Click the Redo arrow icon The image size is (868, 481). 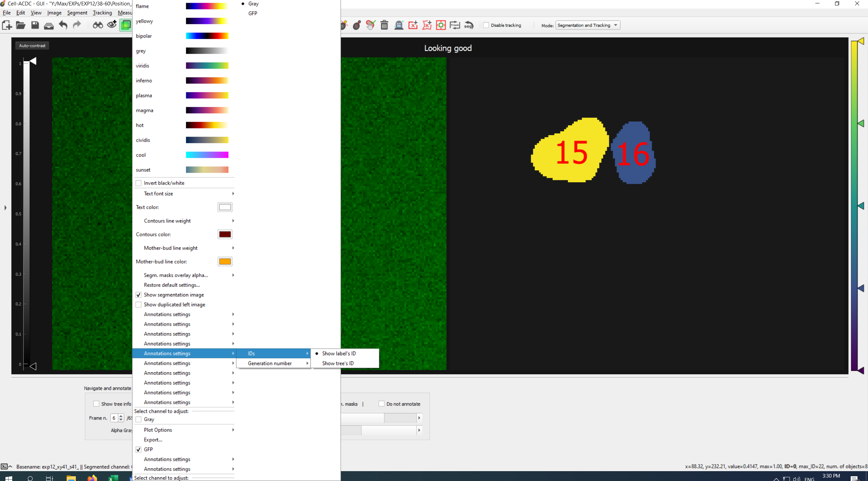(x=77, y=25)
